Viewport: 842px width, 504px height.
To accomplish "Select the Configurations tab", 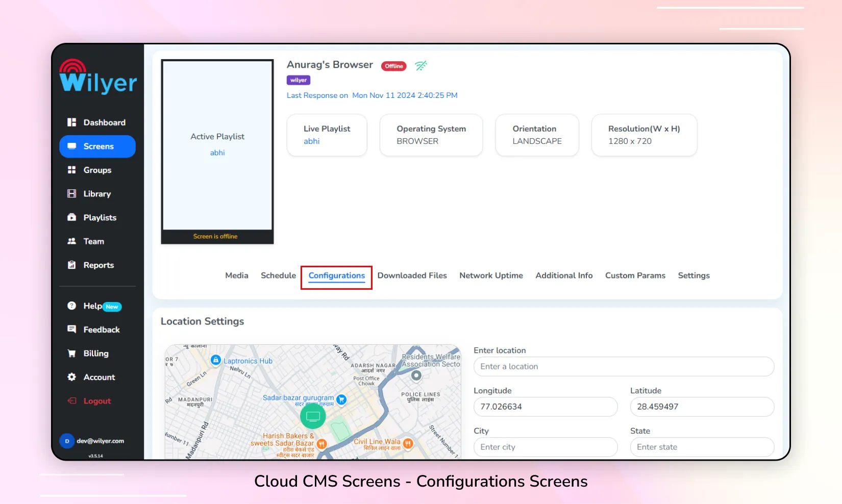I will 337,276.
